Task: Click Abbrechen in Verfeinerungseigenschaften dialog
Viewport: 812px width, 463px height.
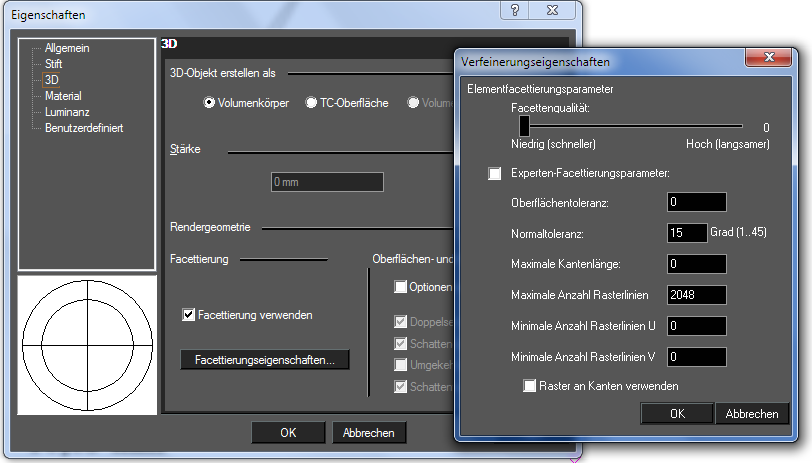Action: (x=752, y=414)
